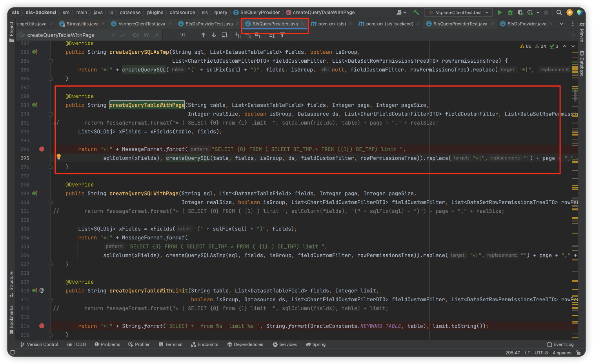Open the Problems tool window

point(107,344)
